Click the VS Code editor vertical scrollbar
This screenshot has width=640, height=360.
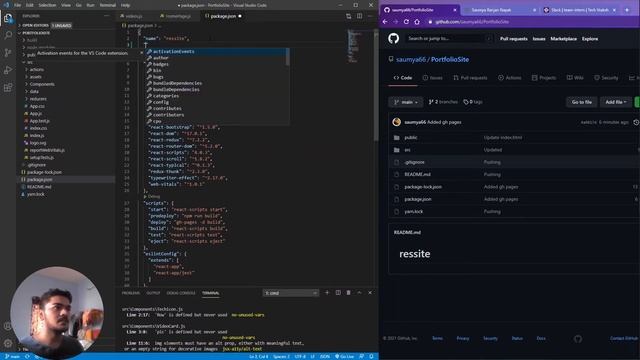(x=376, y=86)
